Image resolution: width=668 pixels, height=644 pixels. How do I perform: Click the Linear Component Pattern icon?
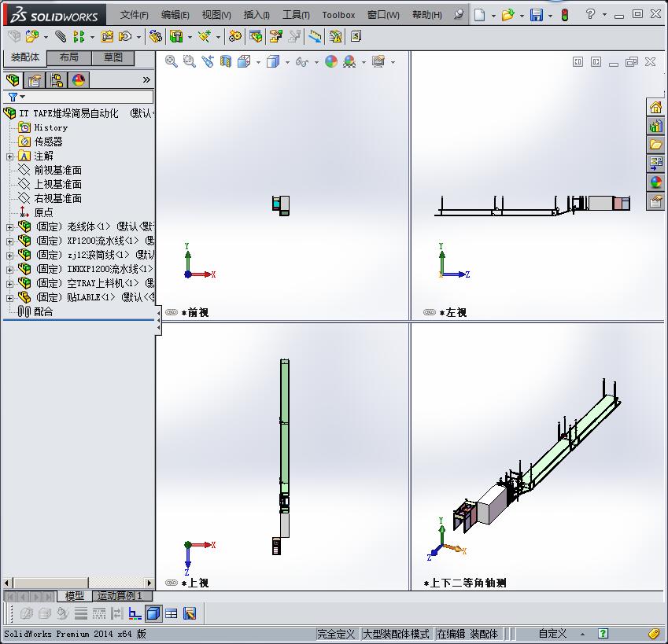(79, 37)
